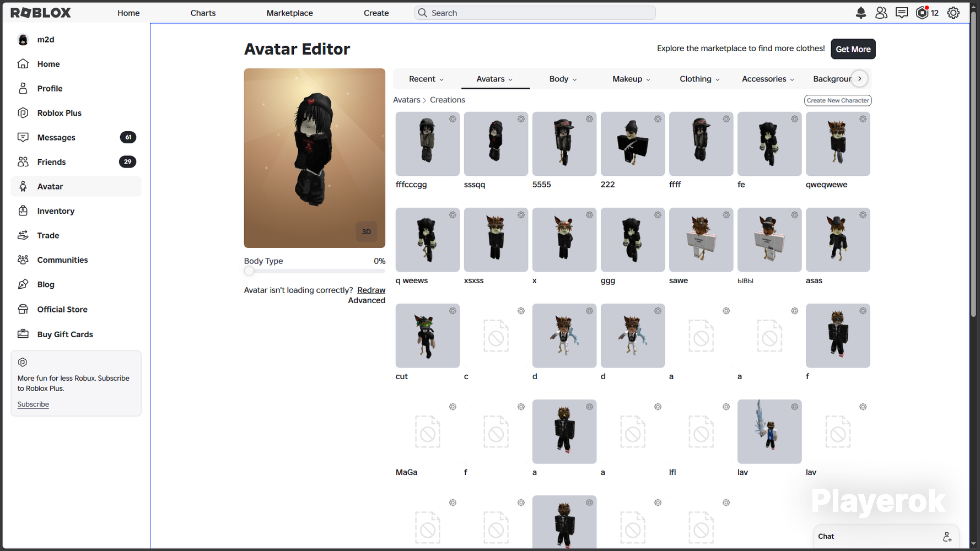The image size is (980, 551).
Task: Open notifications bell icon
Action: (x=860, y=13)
